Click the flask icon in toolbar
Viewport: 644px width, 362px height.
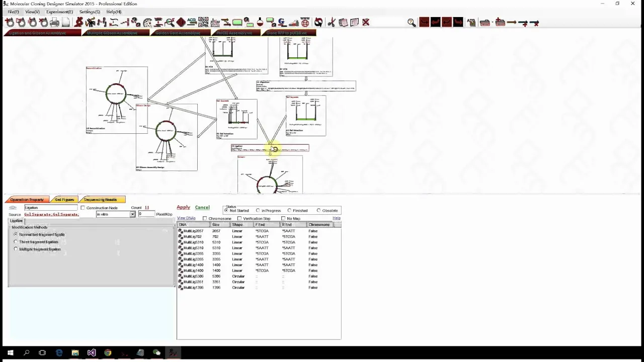pyautogui.click(x=260, y=22)
